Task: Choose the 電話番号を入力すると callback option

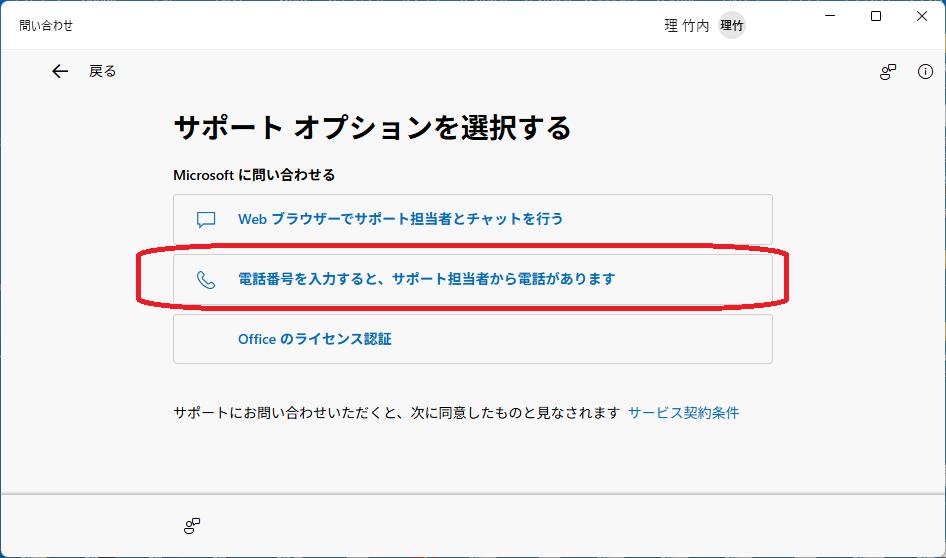Action: click(x=426, y=279)
